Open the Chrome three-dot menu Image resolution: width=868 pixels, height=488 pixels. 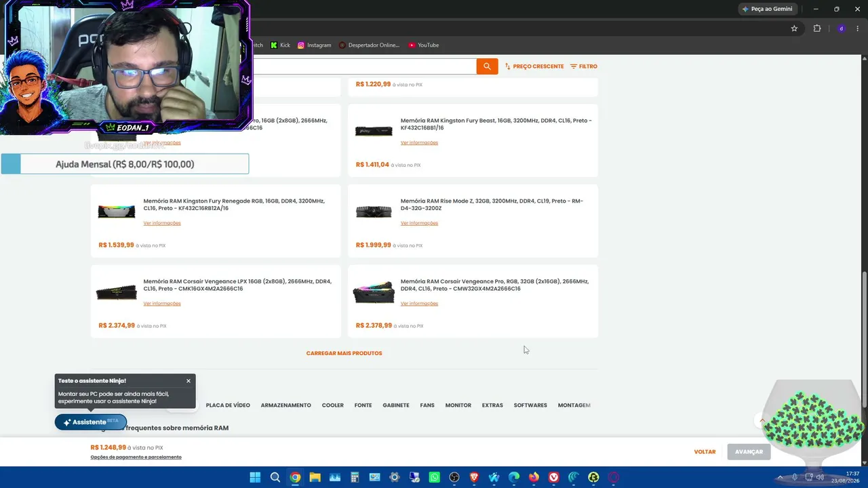(x=859, y=28)
